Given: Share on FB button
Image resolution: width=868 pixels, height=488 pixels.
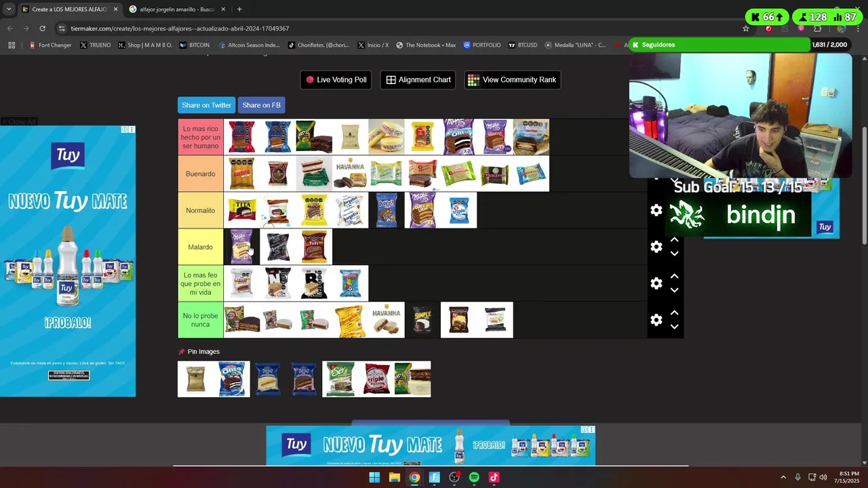Looking at the screenshot, I should pos(261,105).
